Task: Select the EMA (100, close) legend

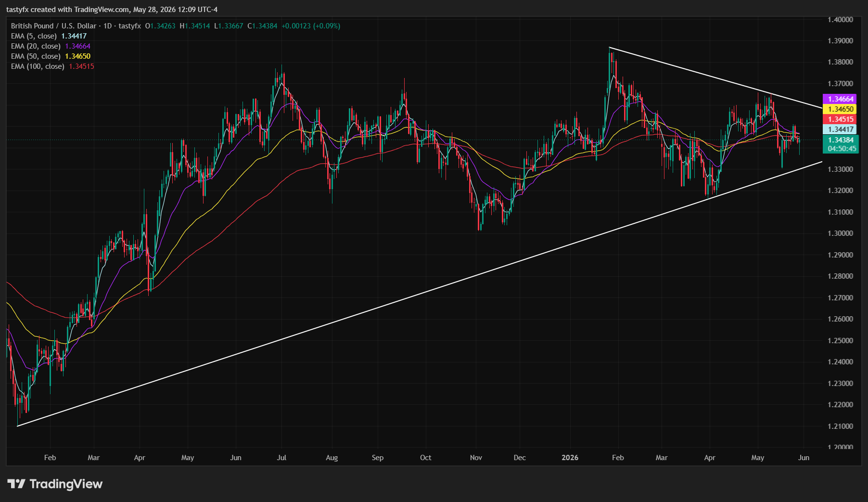Action: tap(52, 66)
